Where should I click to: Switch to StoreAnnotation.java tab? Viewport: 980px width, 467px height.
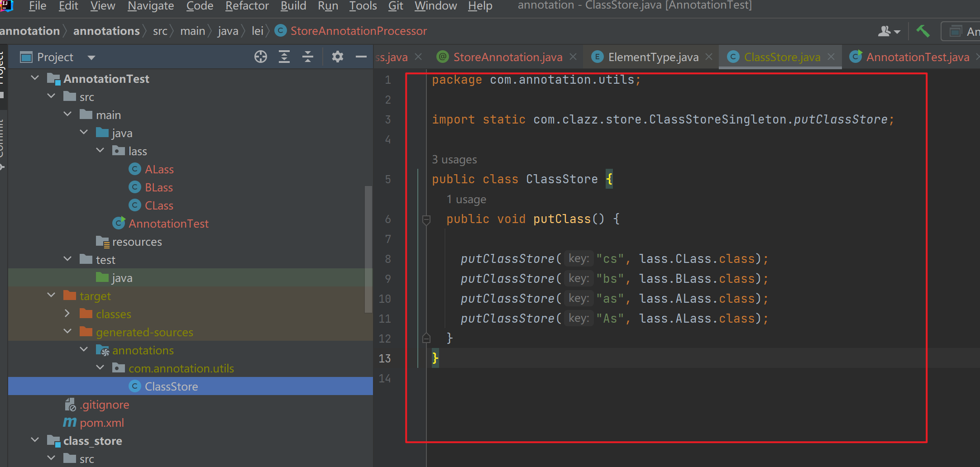tap(508, 57)
